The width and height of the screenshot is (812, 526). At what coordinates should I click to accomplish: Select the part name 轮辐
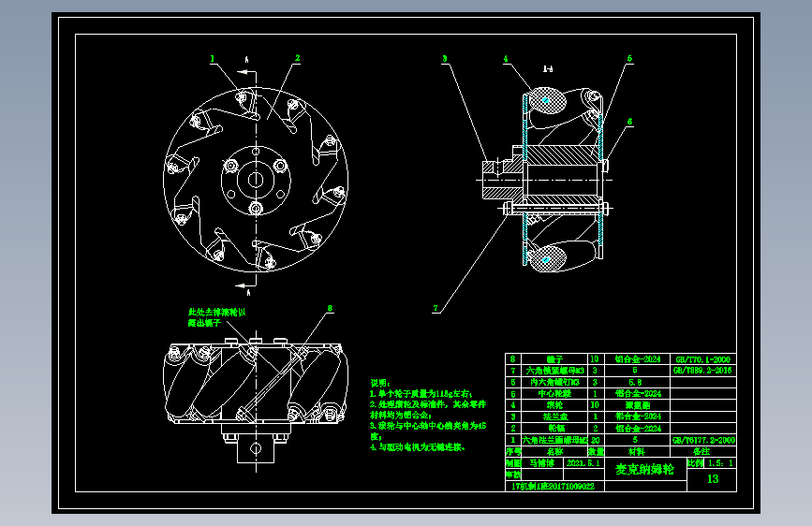pos(556,428)
